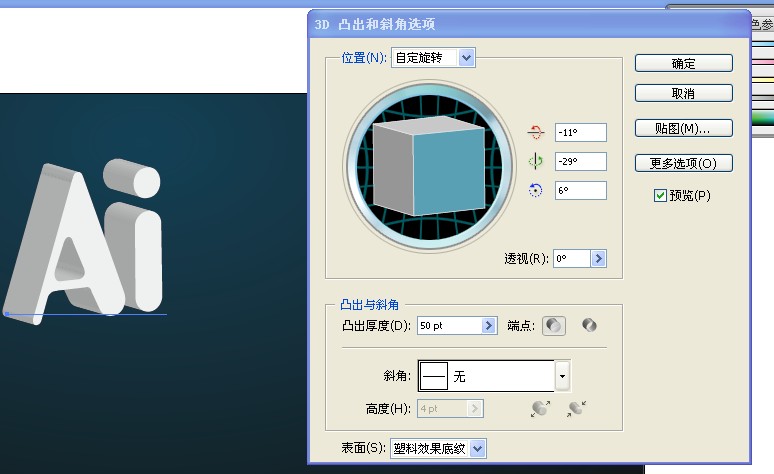Click the 确定 OK button

[x=684, y=63]
